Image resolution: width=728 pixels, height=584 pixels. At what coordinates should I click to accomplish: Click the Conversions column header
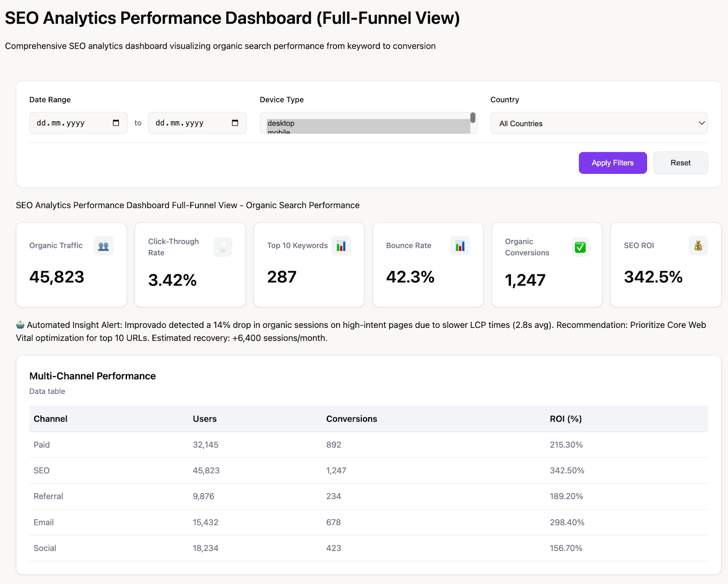(351, 419)
